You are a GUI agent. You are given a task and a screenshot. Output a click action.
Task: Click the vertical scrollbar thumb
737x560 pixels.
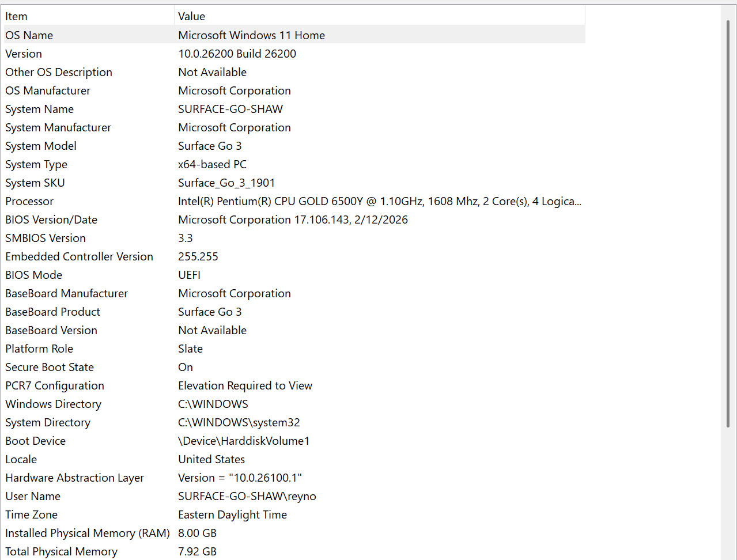(x=728, y=224)
